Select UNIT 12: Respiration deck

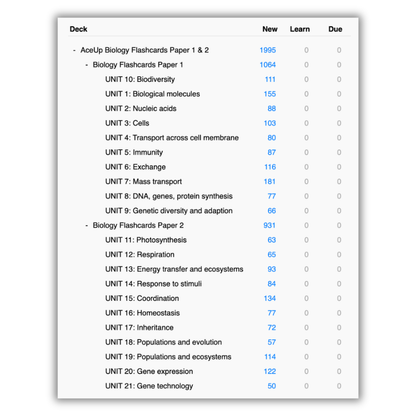[140, 255]
